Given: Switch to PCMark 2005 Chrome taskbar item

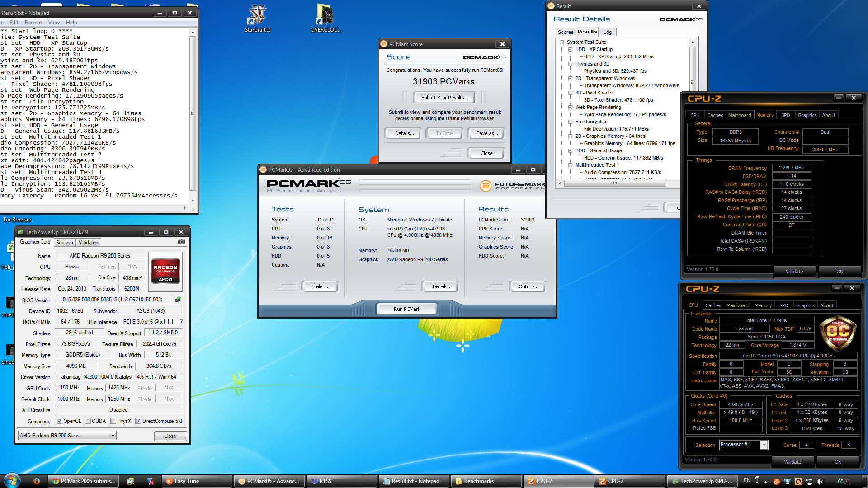Looking at the screenshot, I should pyautogui.click(x=84, y=481).
